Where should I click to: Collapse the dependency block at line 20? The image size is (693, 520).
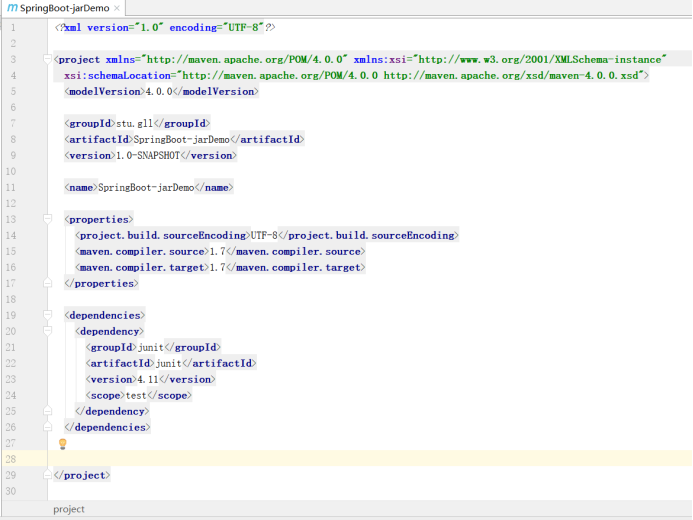coord(47,330)
